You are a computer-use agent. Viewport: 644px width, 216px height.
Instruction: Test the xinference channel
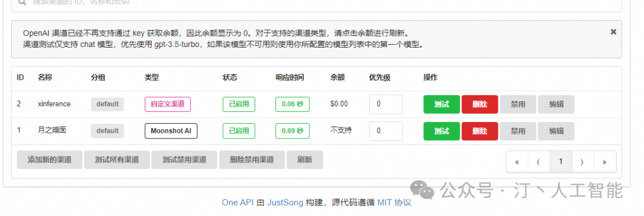[x=441, y=104]
